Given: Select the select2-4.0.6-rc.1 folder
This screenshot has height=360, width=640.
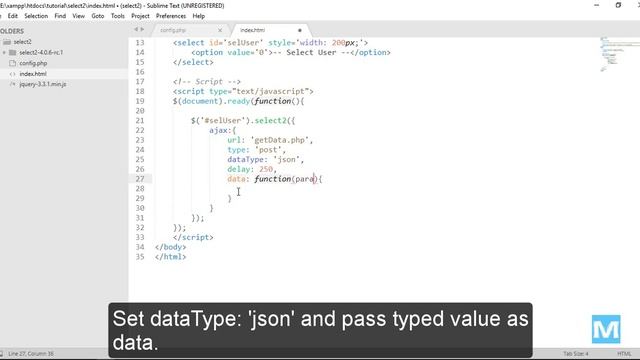Looking at the screenshot, I should (41, 52).
